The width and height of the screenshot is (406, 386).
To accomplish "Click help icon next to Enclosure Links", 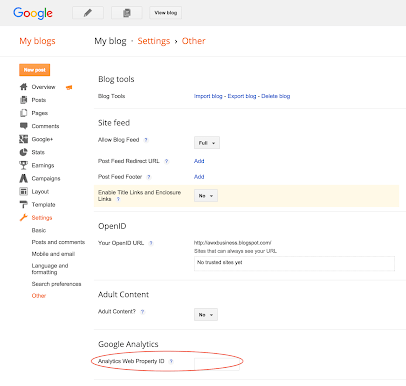I will pyautogui.click(x=118, y=199).
